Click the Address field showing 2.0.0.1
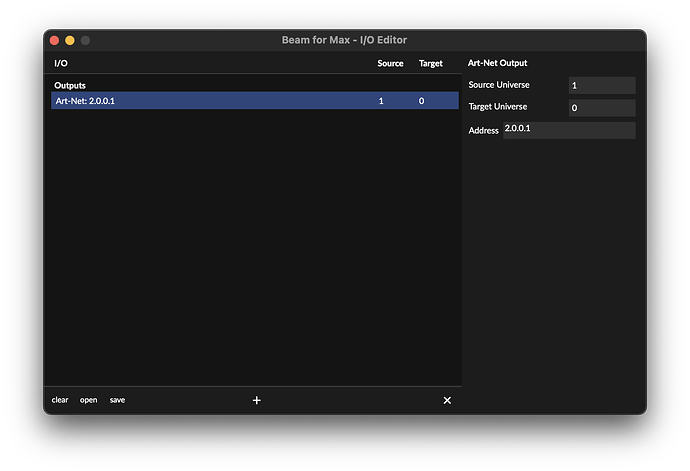 [x=569, y=130]
